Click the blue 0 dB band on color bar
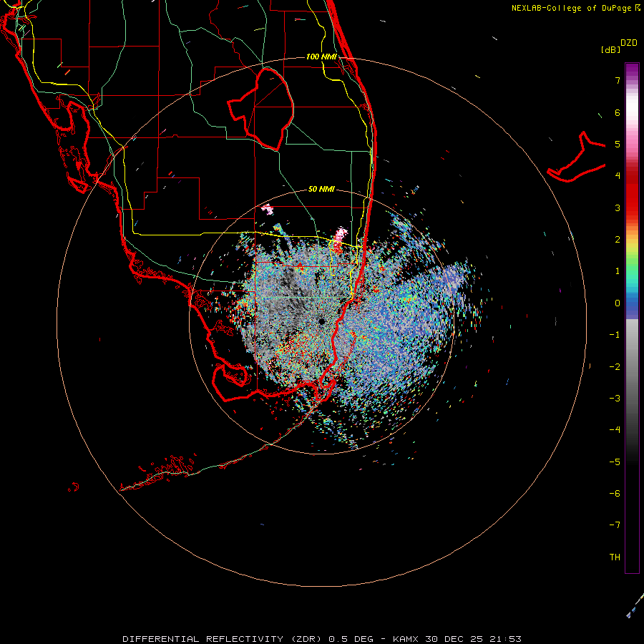 tap(632, 304)
